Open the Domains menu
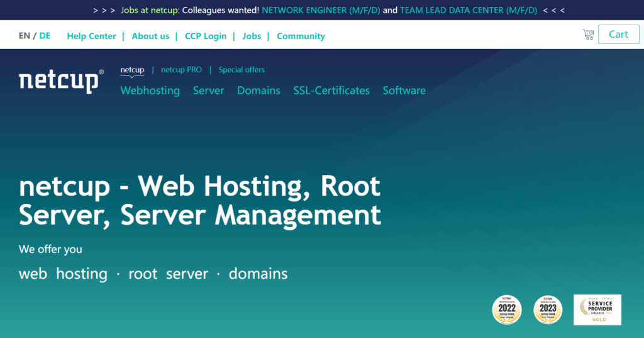This screenshot has height=338, width=644. (258, 91)
